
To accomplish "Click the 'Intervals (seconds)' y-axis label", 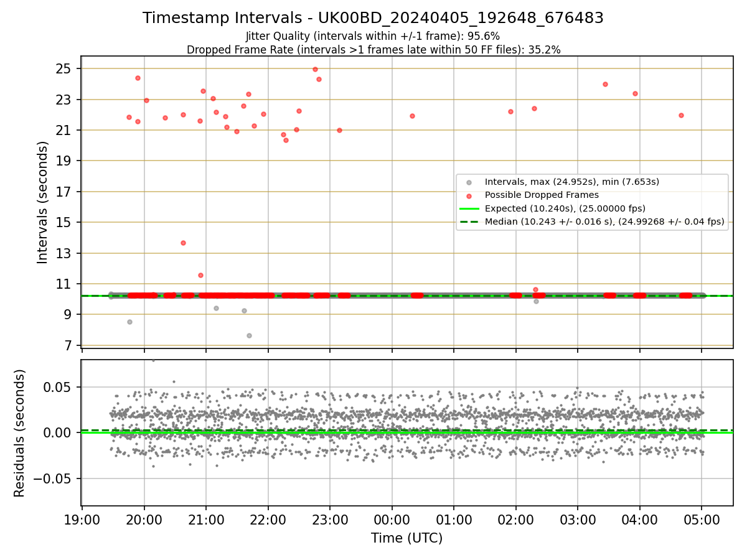I will click(x=43, y=202).
